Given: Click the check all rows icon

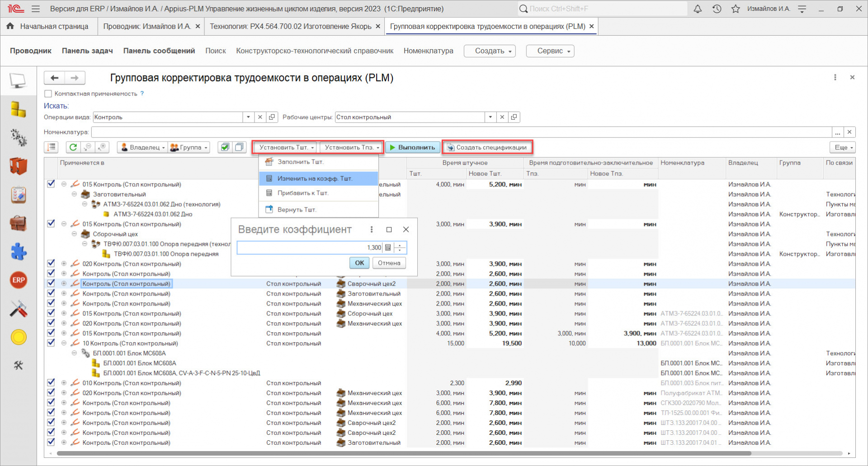Looking at the screenshot, I should pos(225,147).
